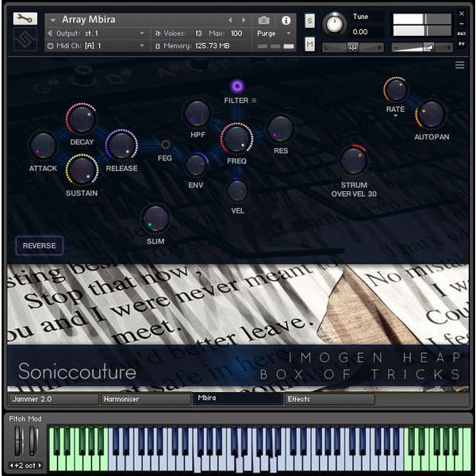The width and height of the screenshot is (476, 476).
Task: Click the Tune value 0.00
Action: click(x=359, y=32)
